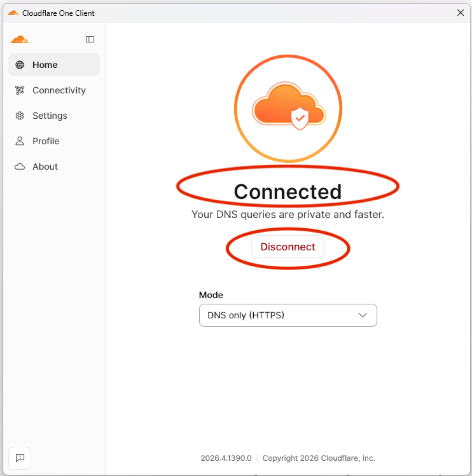Switch to the Profile section
The image size is (472, 476).
[x=54, y=141]
